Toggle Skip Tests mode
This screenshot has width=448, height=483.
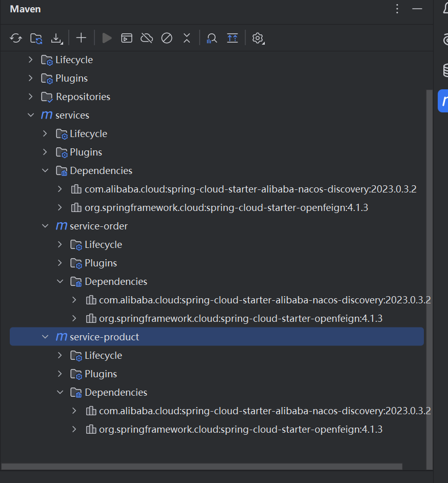pyautogui.click(x=167, y=38)
